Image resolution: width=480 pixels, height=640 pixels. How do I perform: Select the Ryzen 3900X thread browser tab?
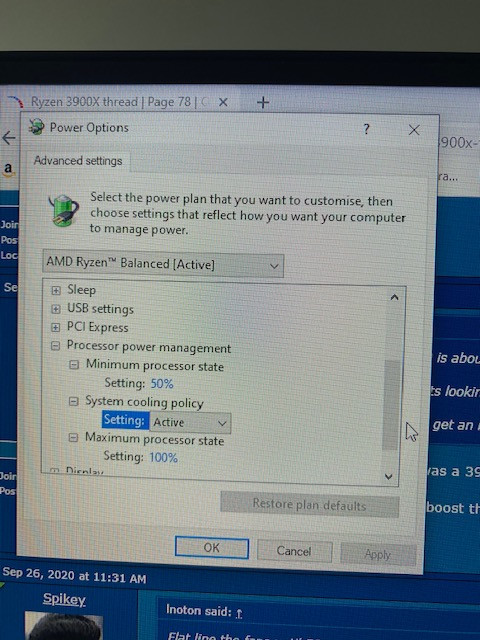tap(118, 102)
